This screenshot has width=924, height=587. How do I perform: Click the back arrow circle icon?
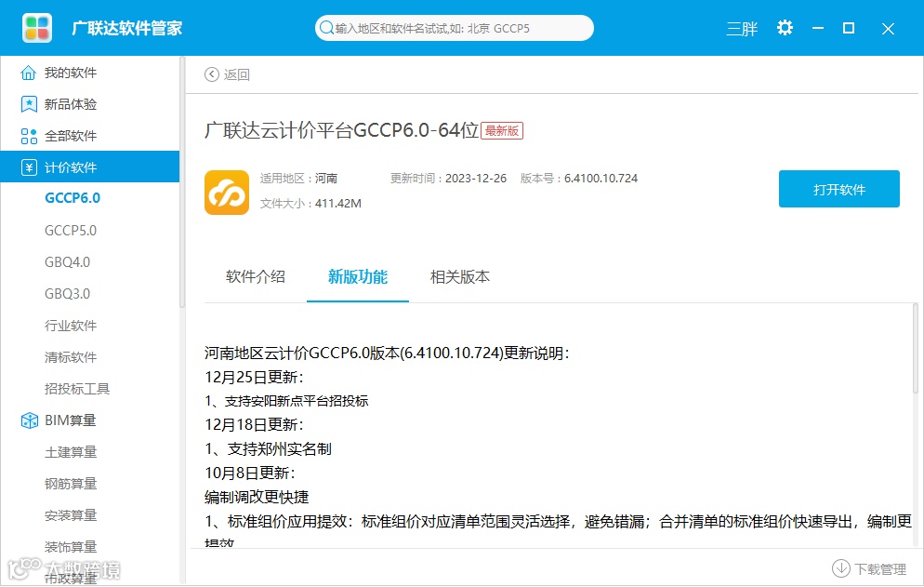tap(212, 74)
